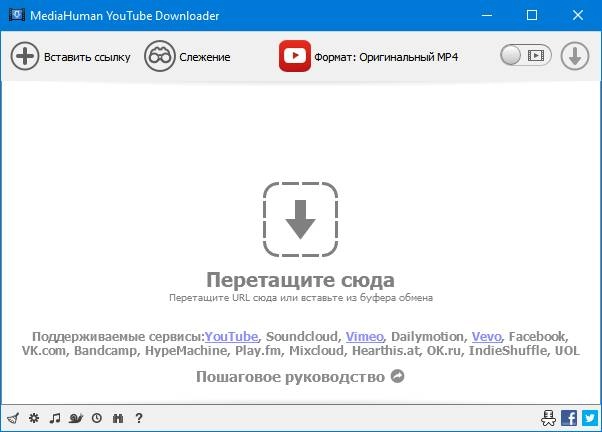Viewport: 602px width, 432px height.
Task: Toggle the snail speed limit icon
Action: point(76,418)
